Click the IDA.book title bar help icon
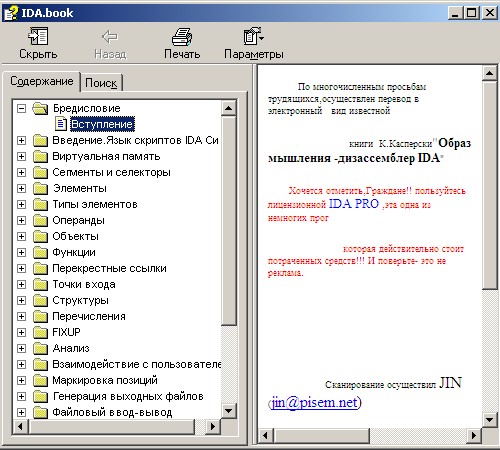The height and width of the screenshot is (450, 500). pos(10,13)
